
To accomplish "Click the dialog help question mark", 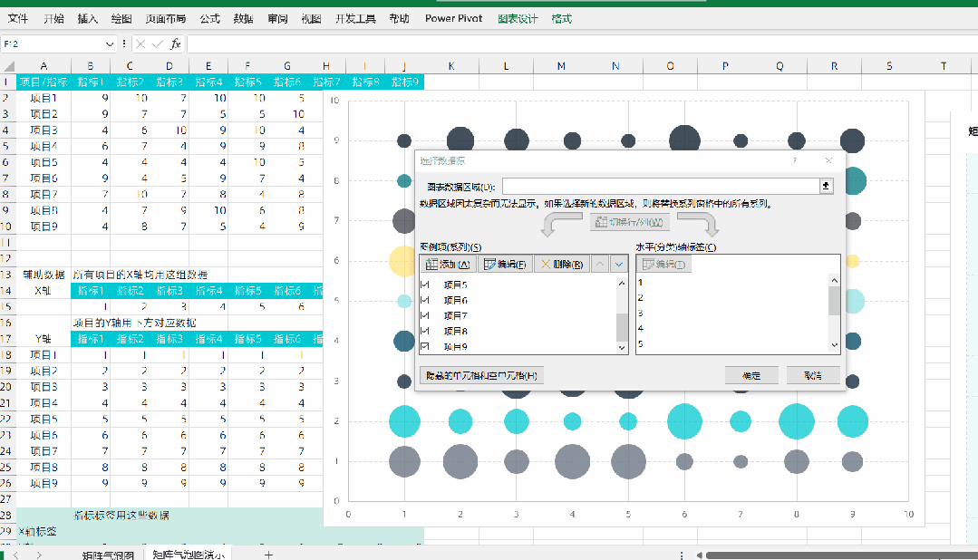I will [795, 160].
